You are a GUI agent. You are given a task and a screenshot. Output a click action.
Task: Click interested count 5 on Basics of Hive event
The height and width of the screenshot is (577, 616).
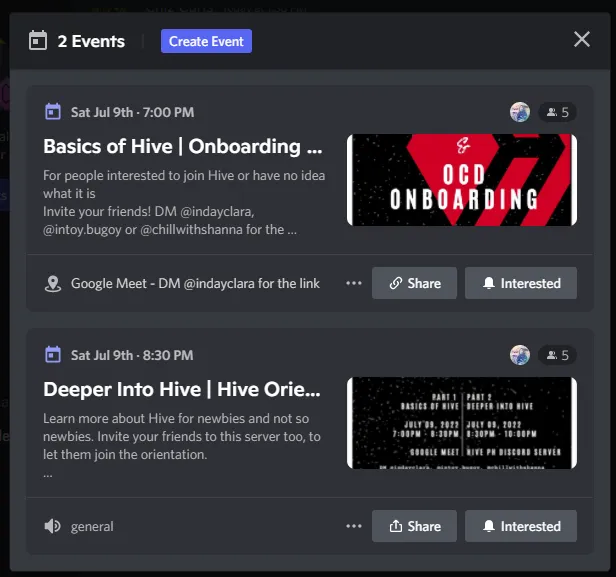(x=557, y=112)
